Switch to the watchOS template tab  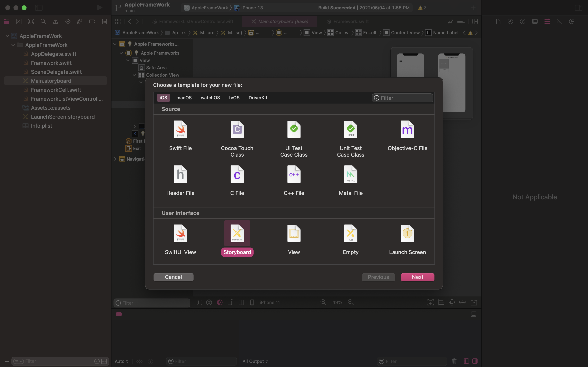[x=210, y=98]
